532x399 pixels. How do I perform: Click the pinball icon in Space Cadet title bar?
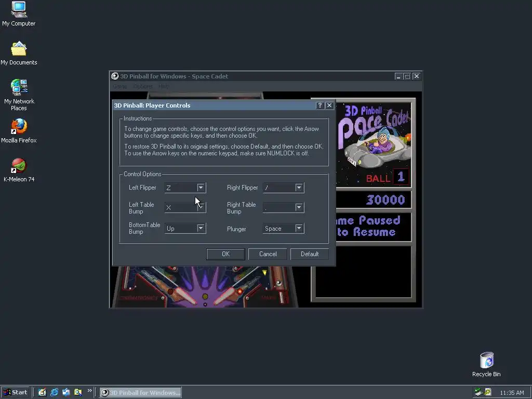pyautogui.click(x=115, y=76)
